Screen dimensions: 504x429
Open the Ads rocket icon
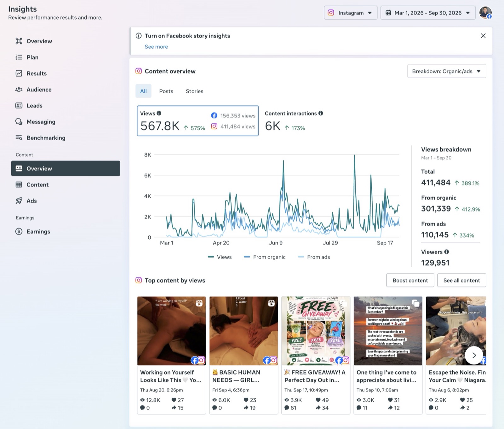[19, 201]
